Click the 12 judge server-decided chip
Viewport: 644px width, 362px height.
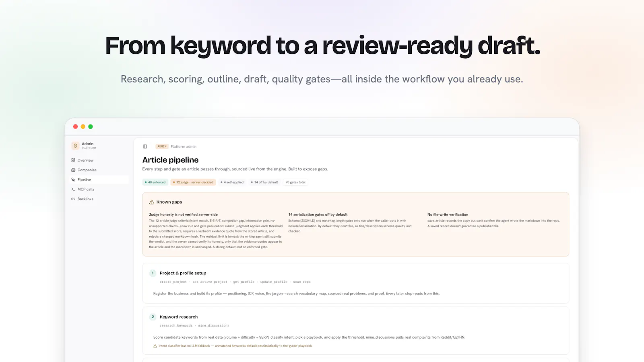pyautogui.click(x=193, y=182)
